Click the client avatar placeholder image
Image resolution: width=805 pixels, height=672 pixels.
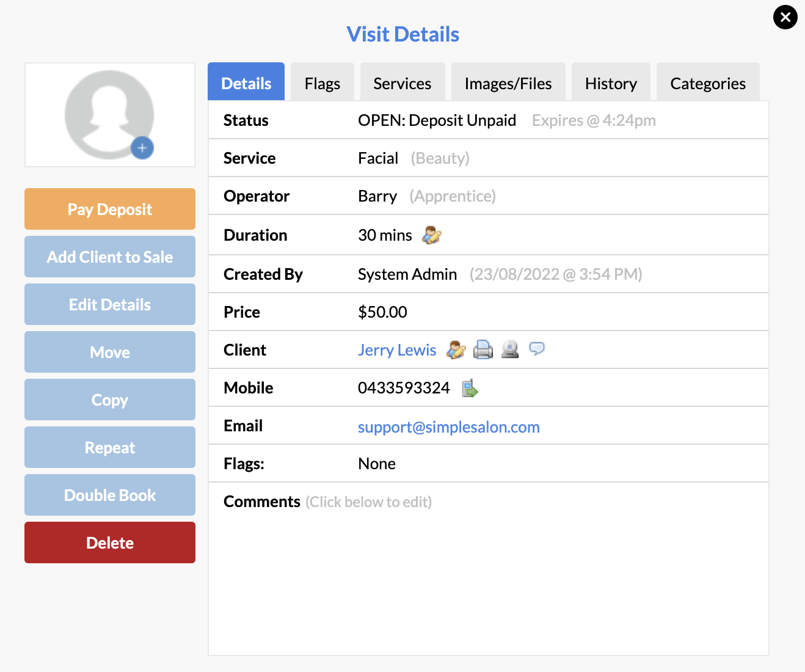pyautogui.click(x=109, y=115)
